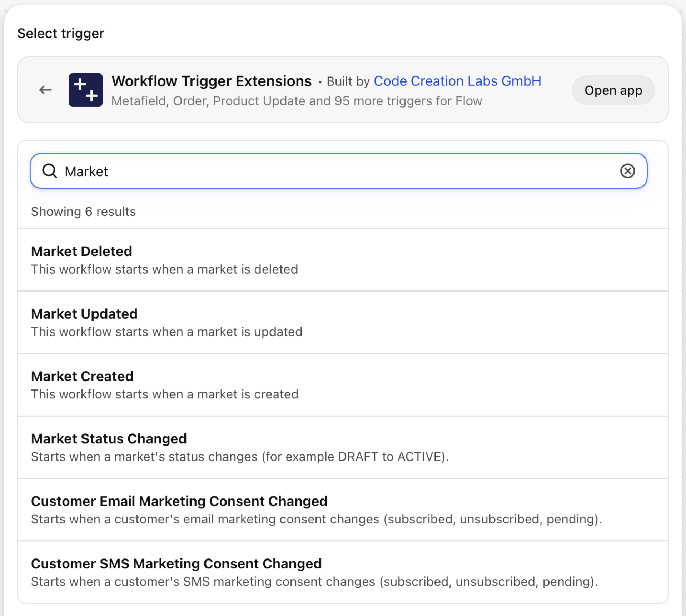Image resolution: width=686 pixels, height=616 pixels.
Task: Click the 'Showing 6 results' text
Action: point(83,212)
